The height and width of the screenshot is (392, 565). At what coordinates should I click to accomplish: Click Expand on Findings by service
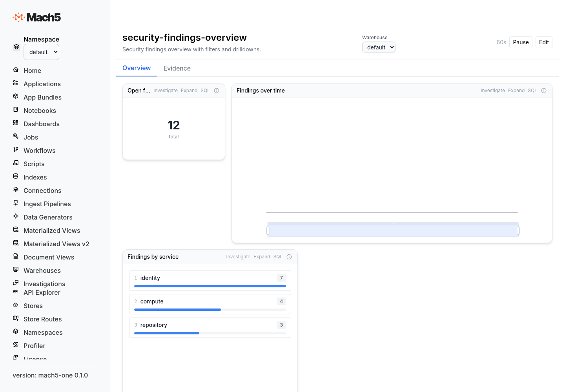[x=262, y=257]
